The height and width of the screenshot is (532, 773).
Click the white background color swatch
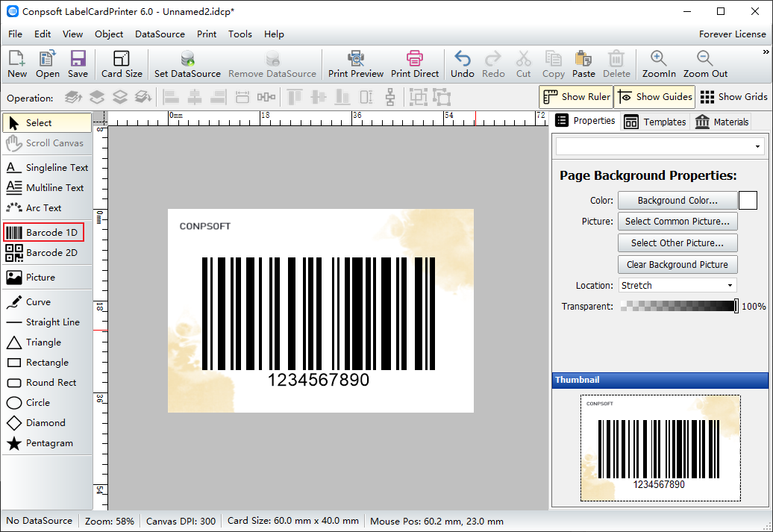click(x=748, y=201)
